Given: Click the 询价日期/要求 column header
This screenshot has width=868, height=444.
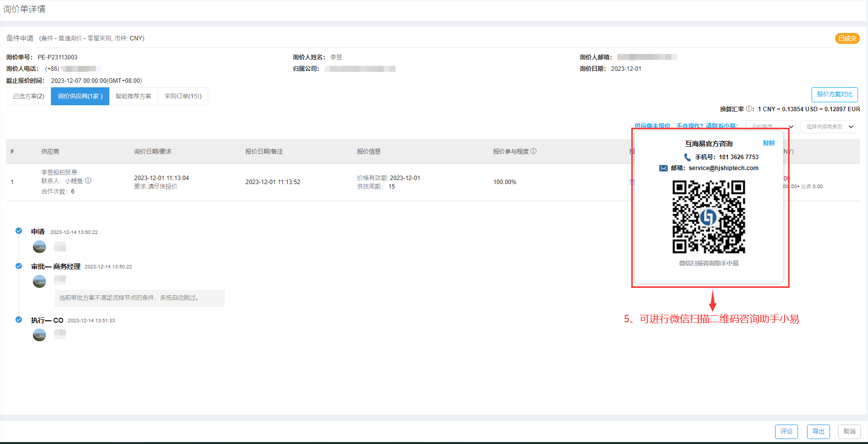Looking at the screenshot, I should [x=153, y=152].
